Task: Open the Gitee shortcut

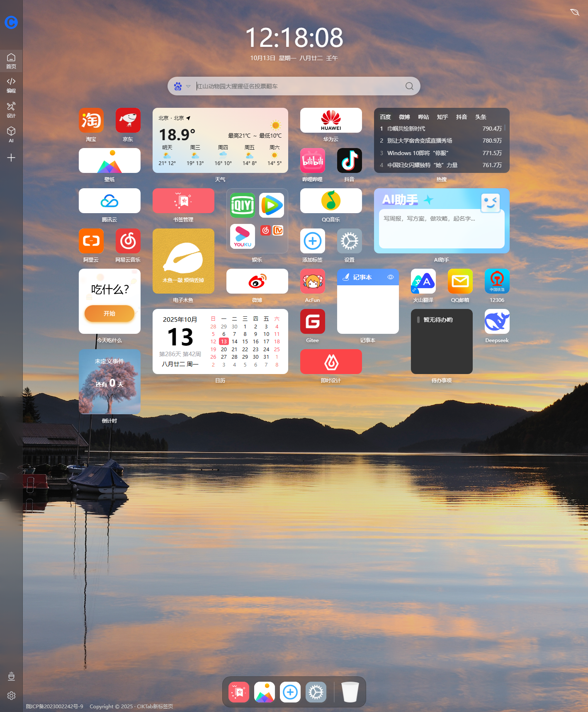Action: (312, 321)
